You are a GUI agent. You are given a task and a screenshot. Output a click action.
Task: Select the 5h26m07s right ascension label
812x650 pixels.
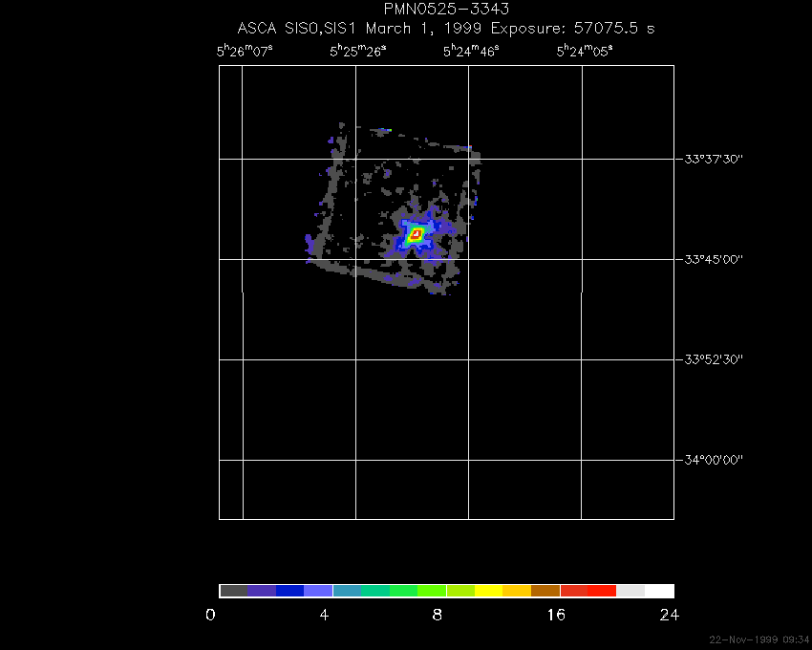click(x=245, y=51)
